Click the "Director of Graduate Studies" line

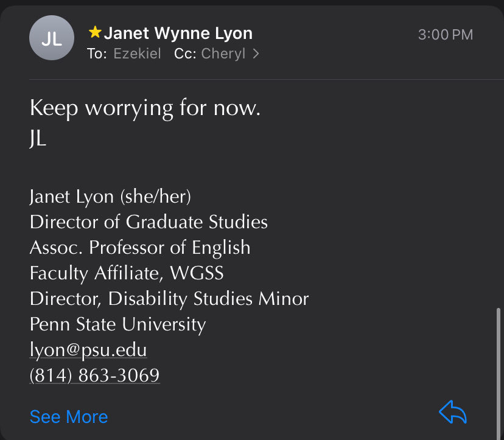[149, 222]
